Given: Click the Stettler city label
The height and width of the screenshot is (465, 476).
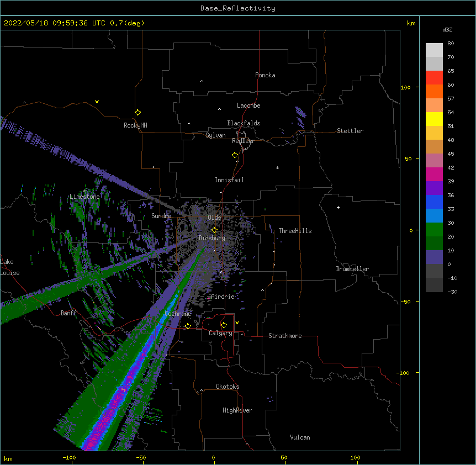Looking at the screenshot, I should point(350,131).
